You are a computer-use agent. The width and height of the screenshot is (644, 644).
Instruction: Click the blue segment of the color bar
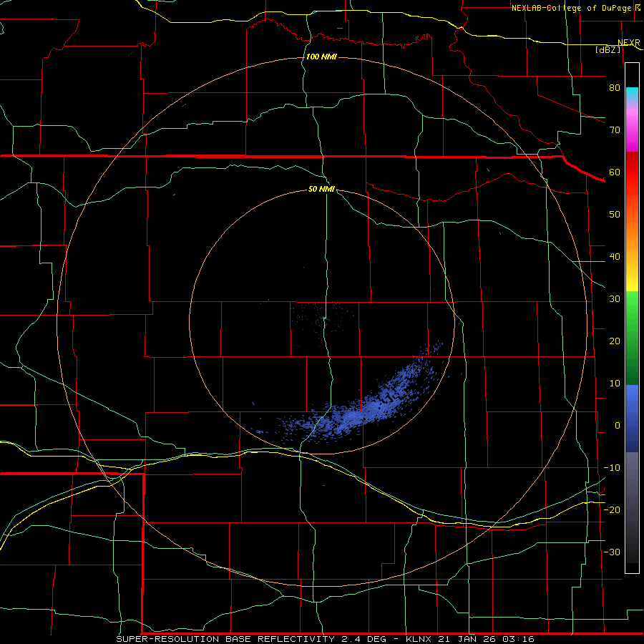(x=632, y=418)
